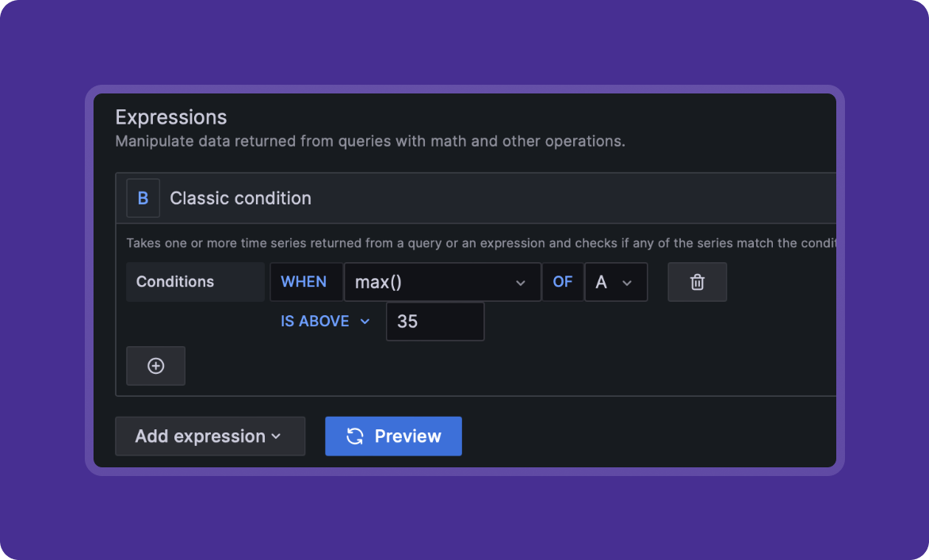Delete the condition with the trash icon
The image size is (929, 560).
point(697,282)
